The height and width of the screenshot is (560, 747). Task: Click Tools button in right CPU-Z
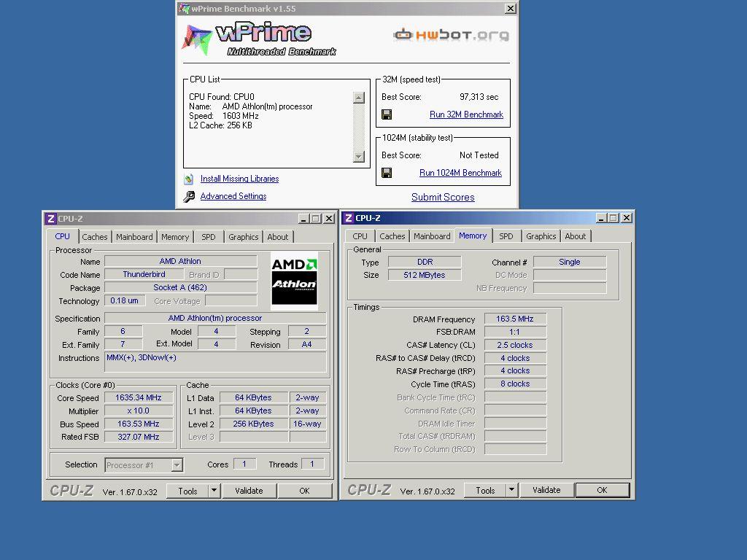(x=485, y=491)
